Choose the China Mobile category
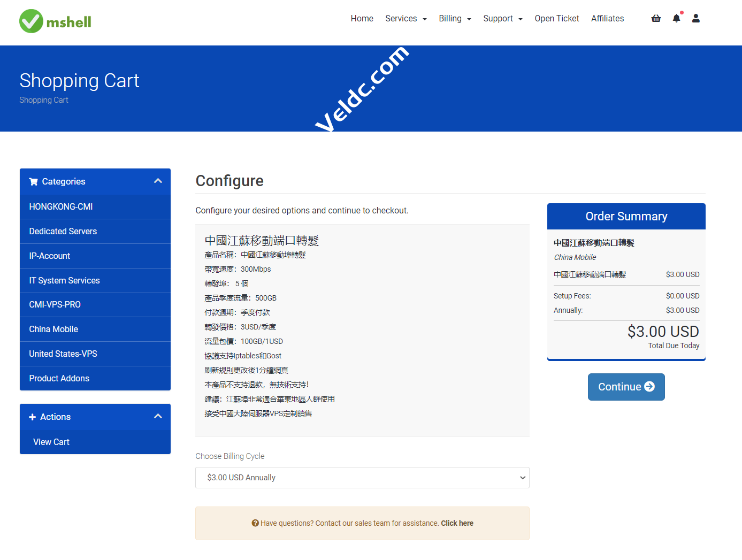Image resolution: width=742 pixels, height=560 pixels. [53, 329]
